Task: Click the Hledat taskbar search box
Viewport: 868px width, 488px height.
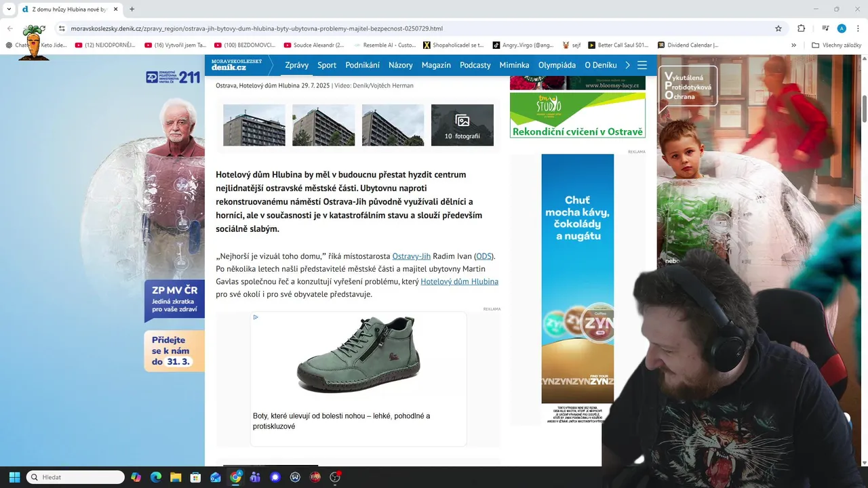Action: pos(75,477)
